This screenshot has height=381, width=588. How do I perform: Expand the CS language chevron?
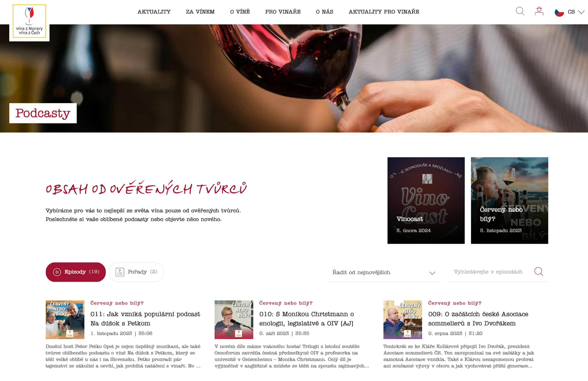pyautogui.click(x=581, y=12)
